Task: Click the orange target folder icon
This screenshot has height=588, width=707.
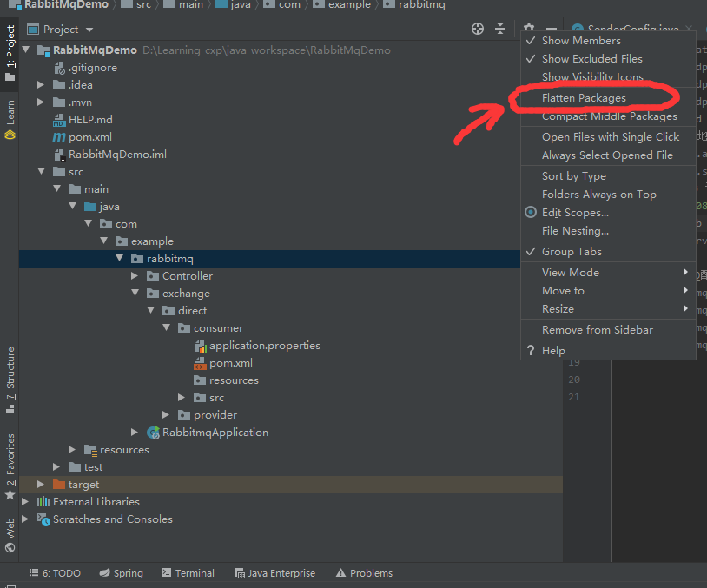Action: point(59,485)
